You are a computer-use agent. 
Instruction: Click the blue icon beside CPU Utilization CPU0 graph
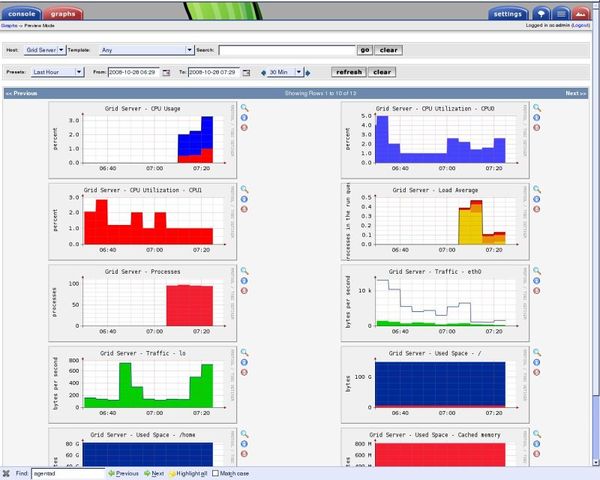(x=537, y=117)
